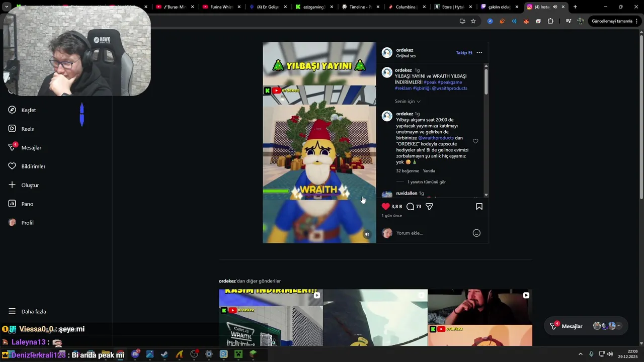644x362 pixels.
Task: Open ordekez profile avatar in post header
Action: [387, 53]
